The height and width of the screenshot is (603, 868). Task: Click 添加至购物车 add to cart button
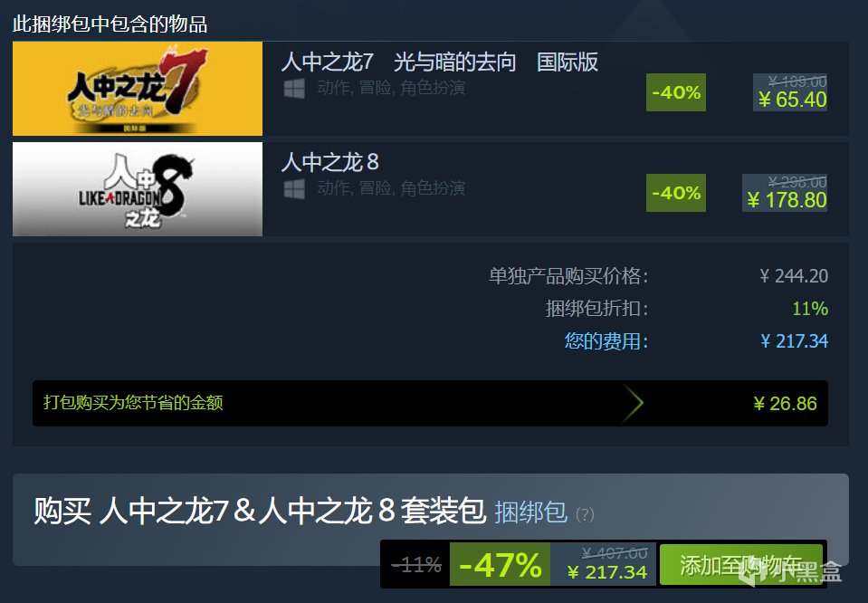click(x=740, y=565)
